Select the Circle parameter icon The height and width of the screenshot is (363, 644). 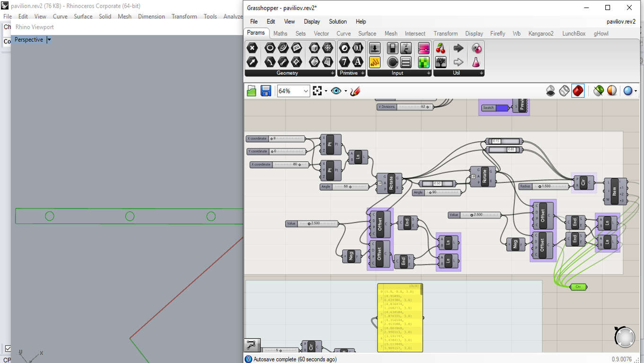(270, 48)
